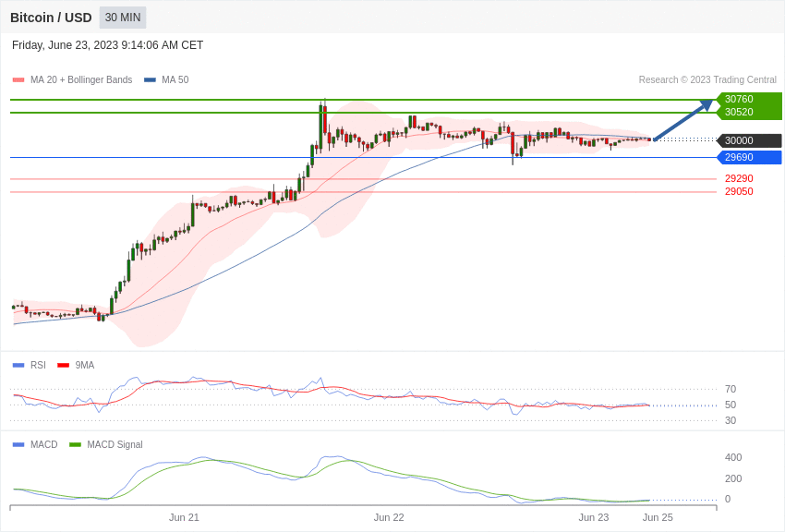Click the 9MA legend label
Image resolution: width=785 pixels, height=532 pixels.
pyautogui.click(x=85, y=366)
